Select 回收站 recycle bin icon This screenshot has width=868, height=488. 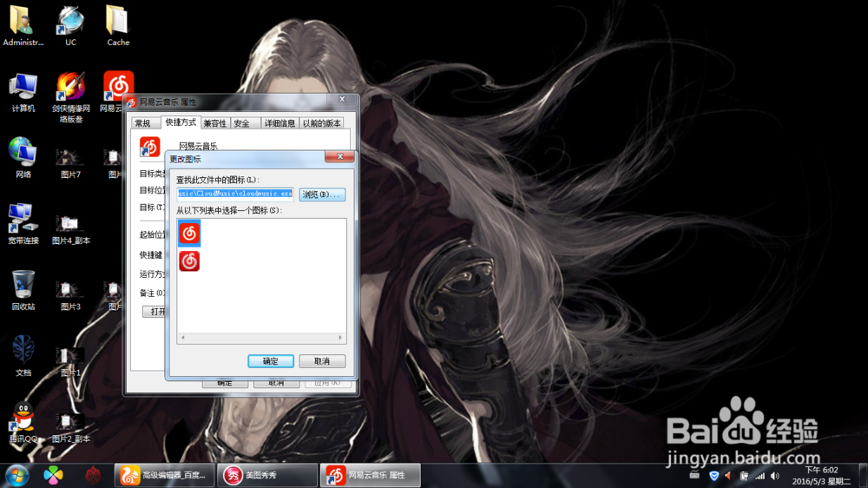tap(23, 290)
